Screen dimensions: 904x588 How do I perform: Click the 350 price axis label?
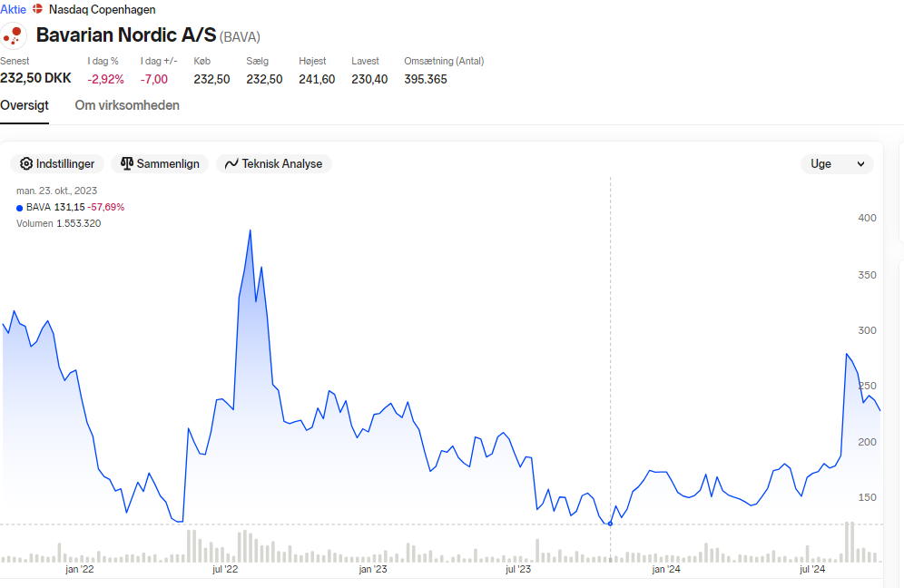(867, 275)
